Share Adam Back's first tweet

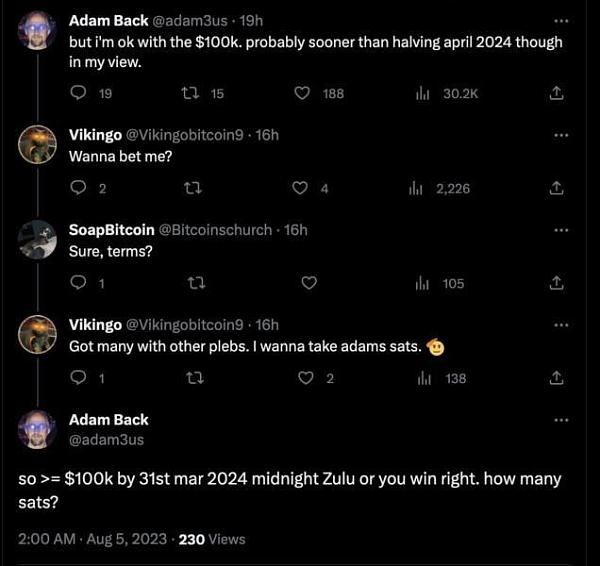click(557, 93)
